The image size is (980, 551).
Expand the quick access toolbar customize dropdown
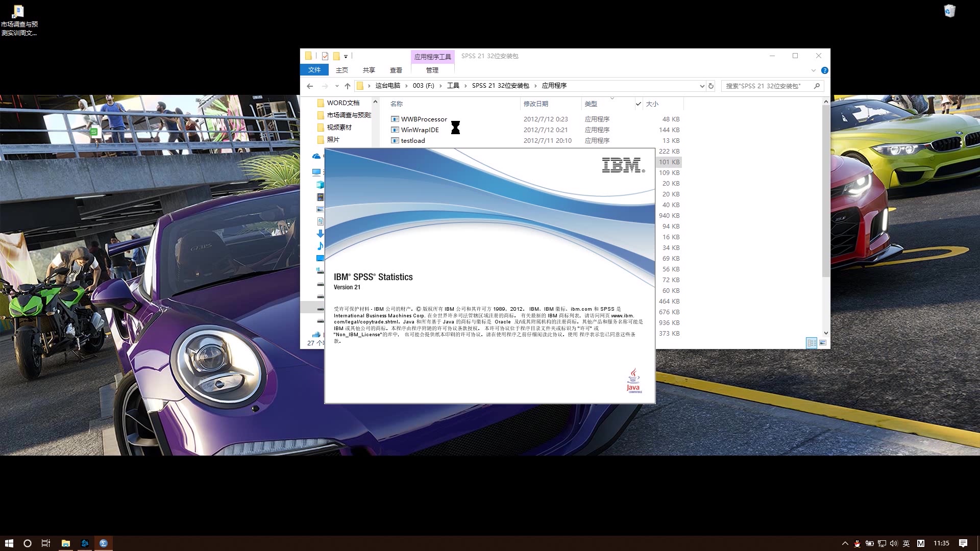tap(346, 57)
